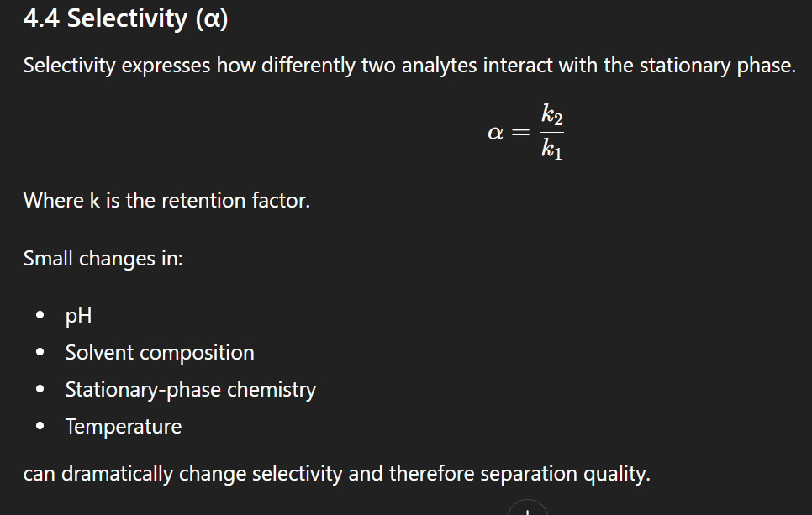Select the 'Solvent composition' list item

160,353
